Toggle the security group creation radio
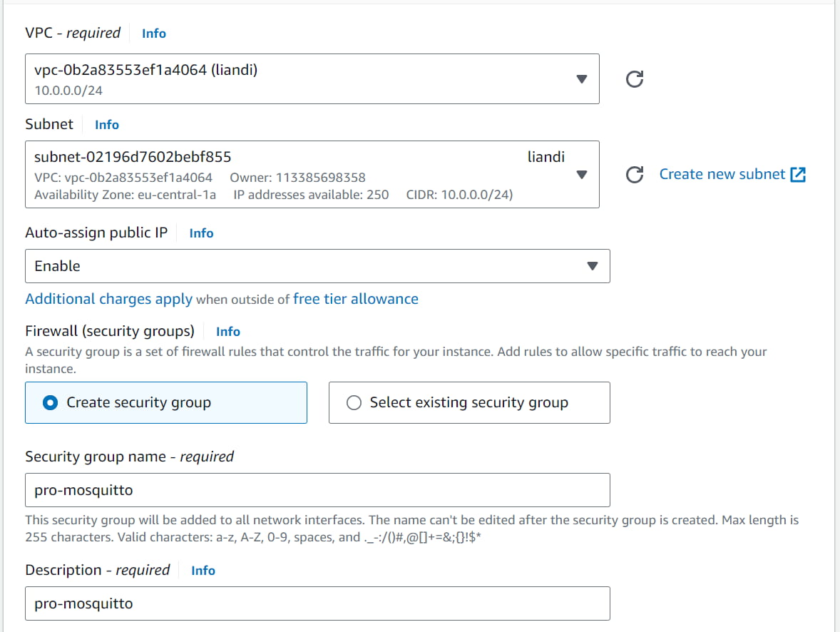The width and height of the screenshot is (840, 632). [x=49, y=402]
